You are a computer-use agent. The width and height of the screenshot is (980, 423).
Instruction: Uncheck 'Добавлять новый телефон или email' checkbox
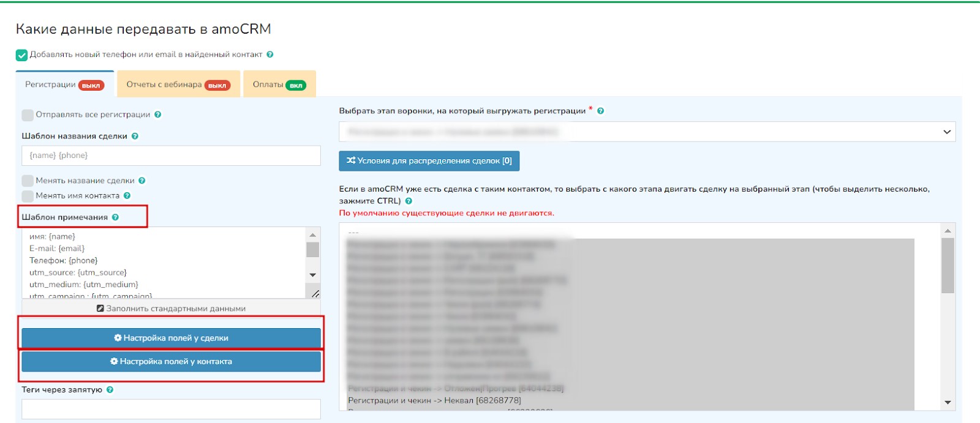point(22,55)
